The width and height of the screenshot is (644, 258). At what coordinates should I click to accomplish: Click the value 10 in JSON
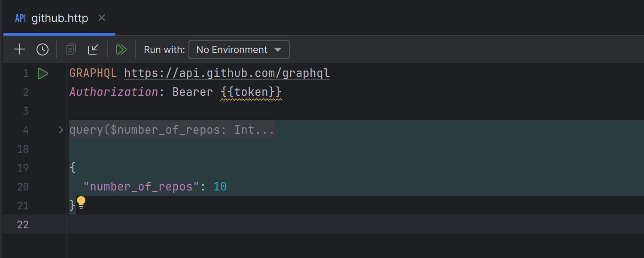point(220,187)
